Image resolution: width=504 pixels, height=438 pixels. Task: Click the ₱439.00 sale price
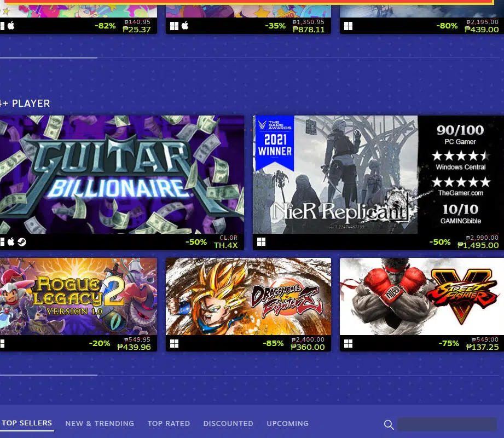pos(482,30)
